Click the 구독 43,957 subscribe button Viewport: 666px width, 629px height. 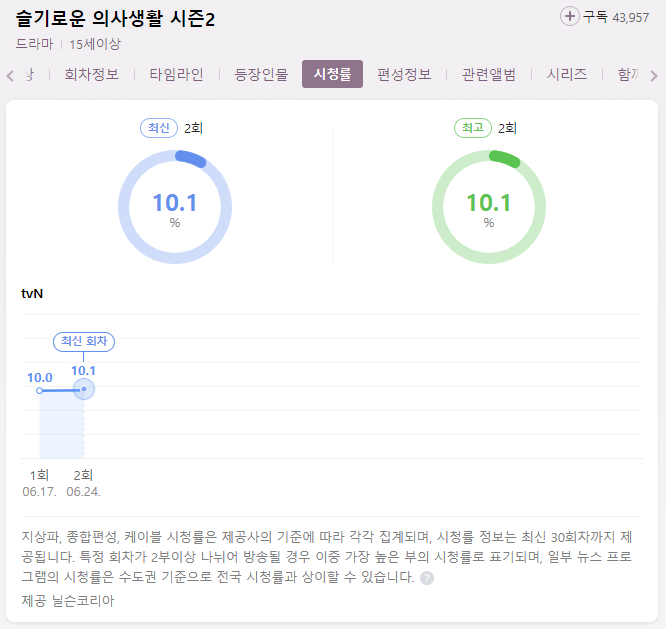[604, 17]
